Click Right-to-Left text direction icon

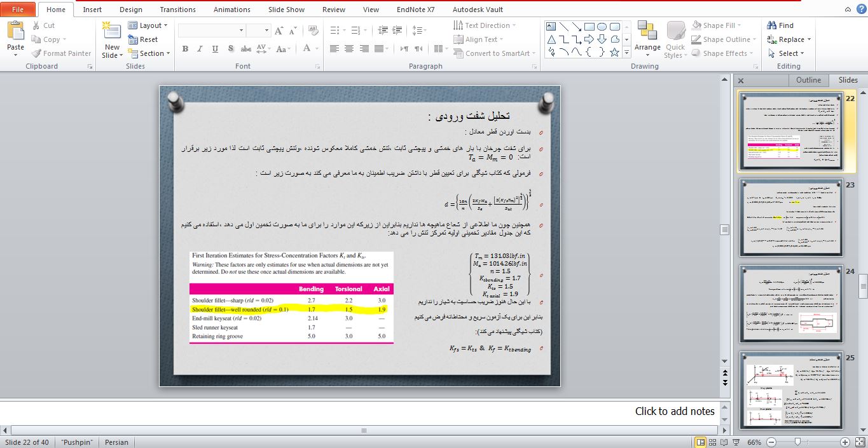[418, 48]
